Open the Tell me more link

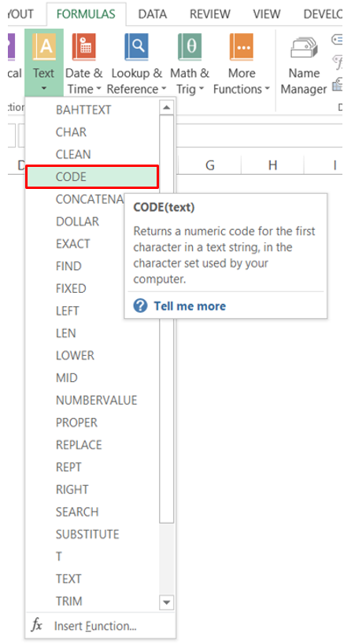tap(190, 306)
